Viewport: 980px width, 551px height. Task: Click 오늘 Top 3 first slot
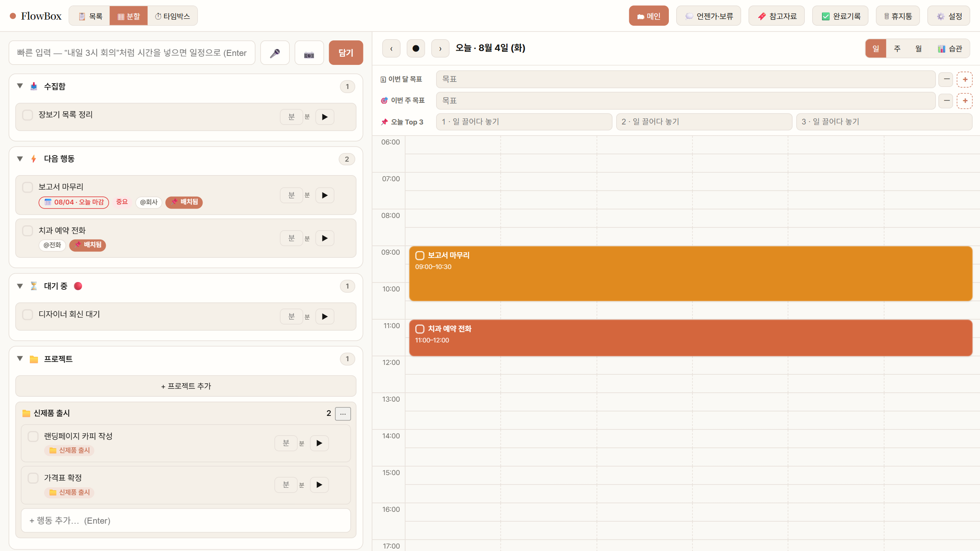tap(524, 122)
